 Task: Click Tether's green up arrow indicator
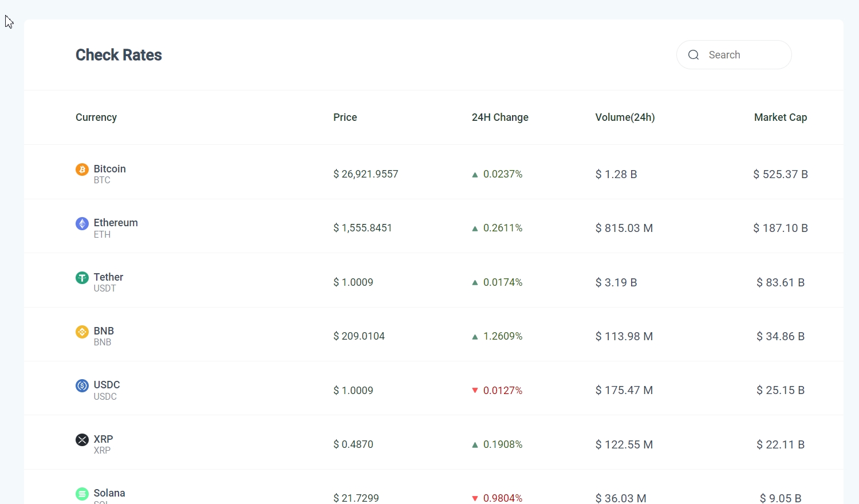pos(475,283)
